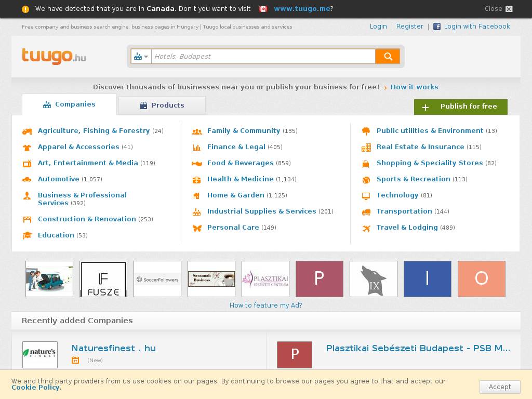Screen dimensions: 532x399
Task: Open How to feature my Ad link
Action: pyautogui.click(x=265, y=305)
